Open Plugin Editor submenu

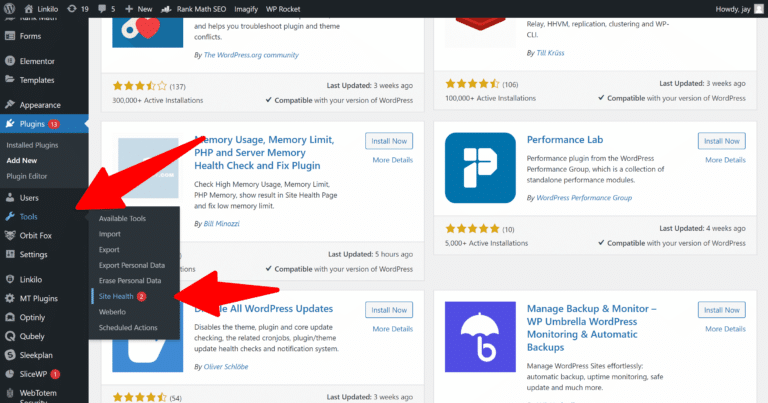coord(27,176)
